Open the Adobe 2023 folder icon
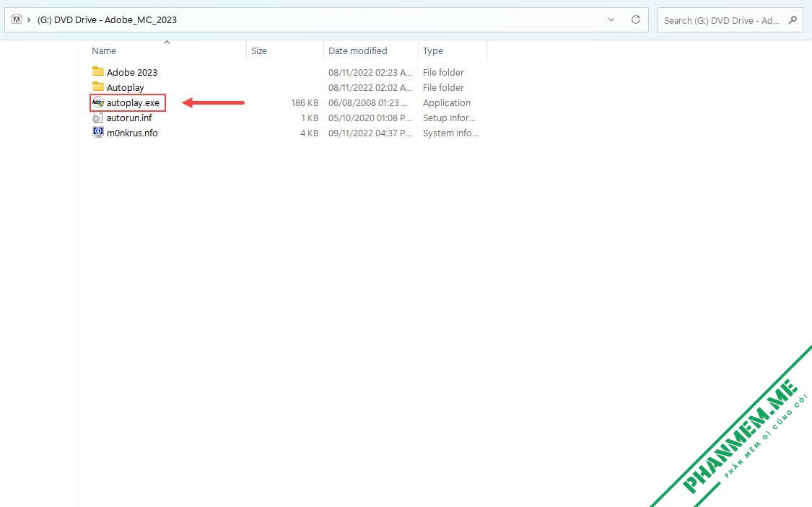 click(x=98, y=71)
